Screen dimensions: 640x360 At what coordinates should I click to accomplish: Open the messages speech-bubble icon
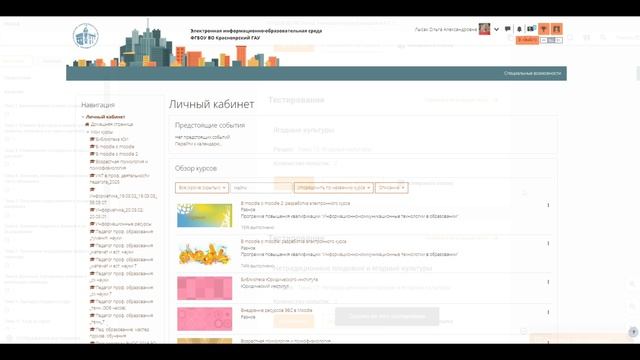tap(507, 29)
